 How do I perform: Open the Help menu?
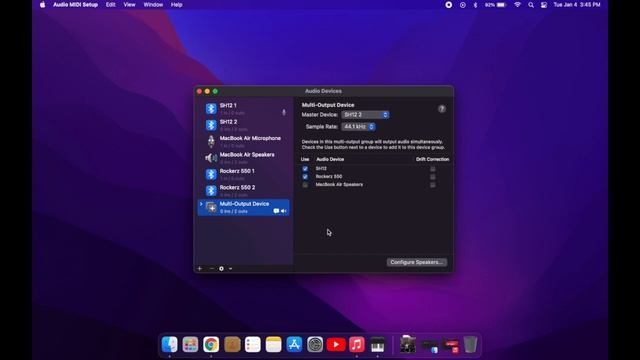pos(176,5)
